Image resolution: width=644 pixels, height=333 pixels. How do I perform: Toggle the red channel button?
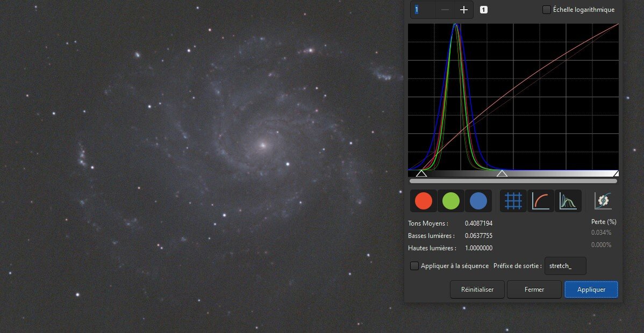(424, 201)
